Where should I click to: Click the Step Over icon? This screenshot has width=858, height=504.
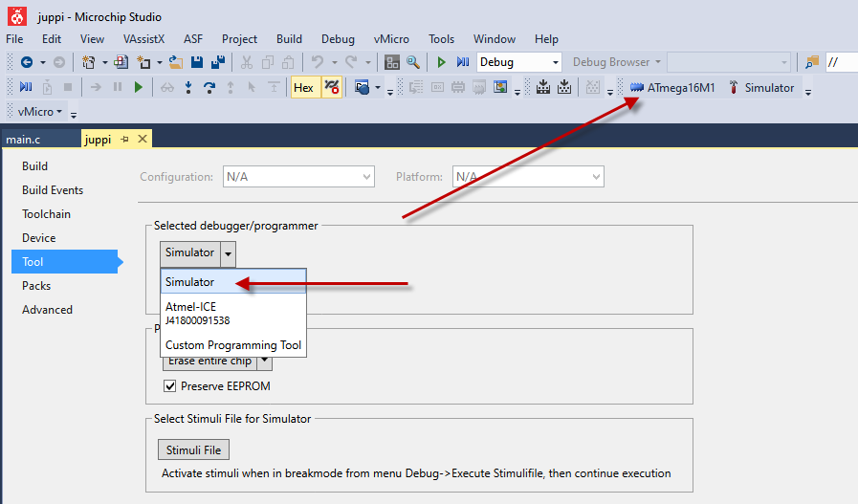pos(209,87)
